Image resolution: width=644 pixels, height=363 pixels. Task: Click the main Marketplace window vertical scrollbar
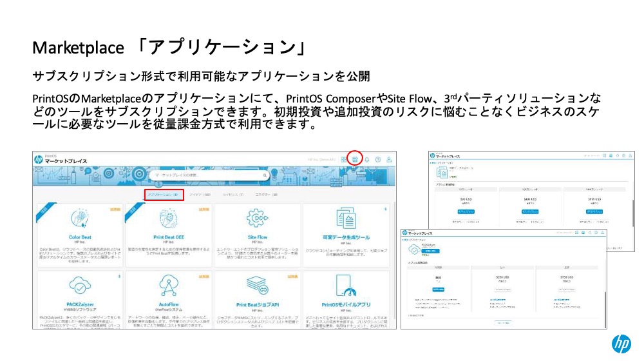[394, 259]
